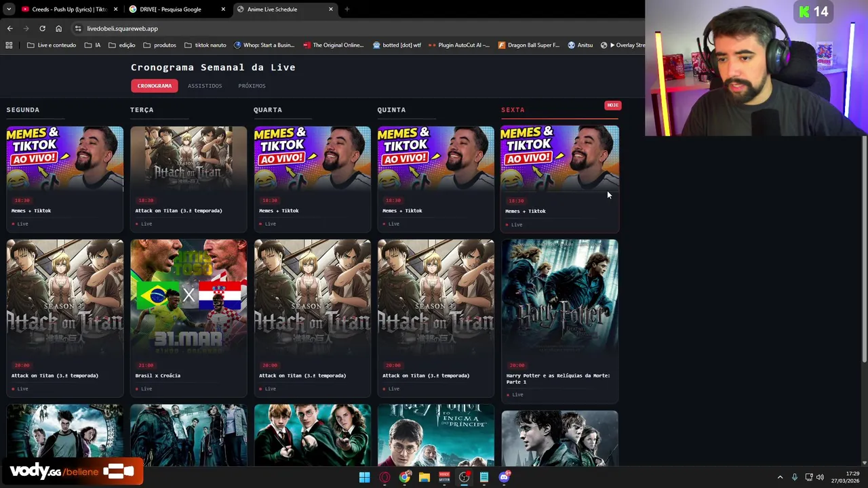
Task: Open the apps grid icon in the bookmarks bar
Action: [x=9, y=45]
